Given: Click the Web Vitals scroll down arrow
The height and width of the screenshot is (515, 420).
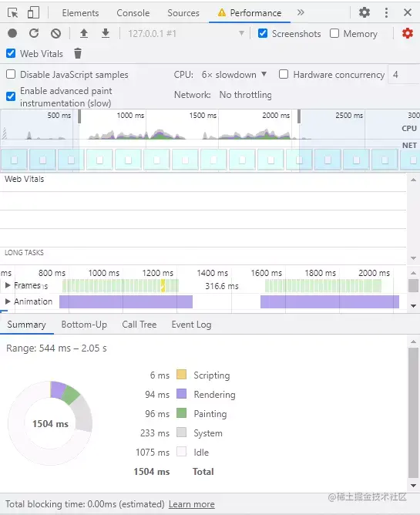Looking at the screenshot, I should click(x=413, y=258).
